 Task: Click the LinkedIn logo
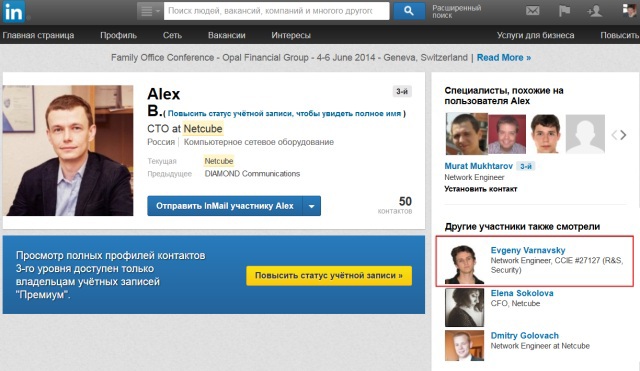(x=13, y=11)
